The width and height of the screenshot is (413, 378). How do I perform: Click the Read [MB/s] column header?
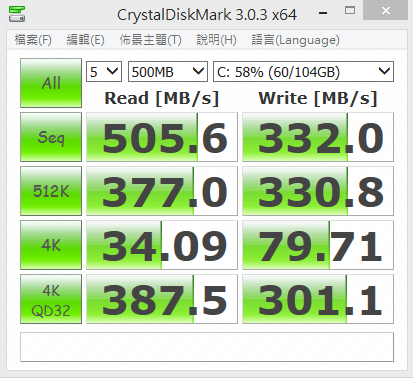point(162,98)
